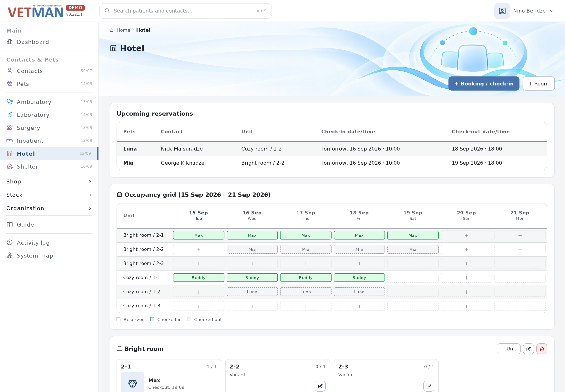Expand the Shop menu section
565x392 pixels.
click(49, 181)
